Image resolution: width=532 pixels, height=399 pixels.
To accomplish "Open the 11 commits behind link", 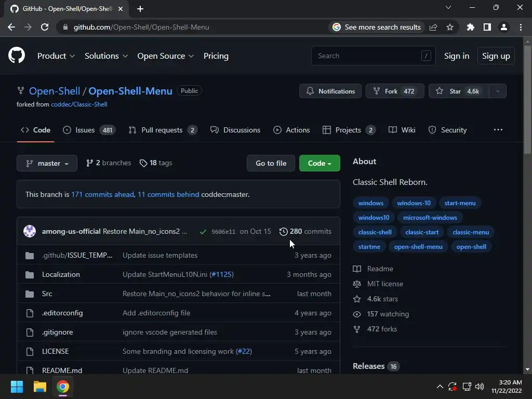I will [x=168, y=194].
